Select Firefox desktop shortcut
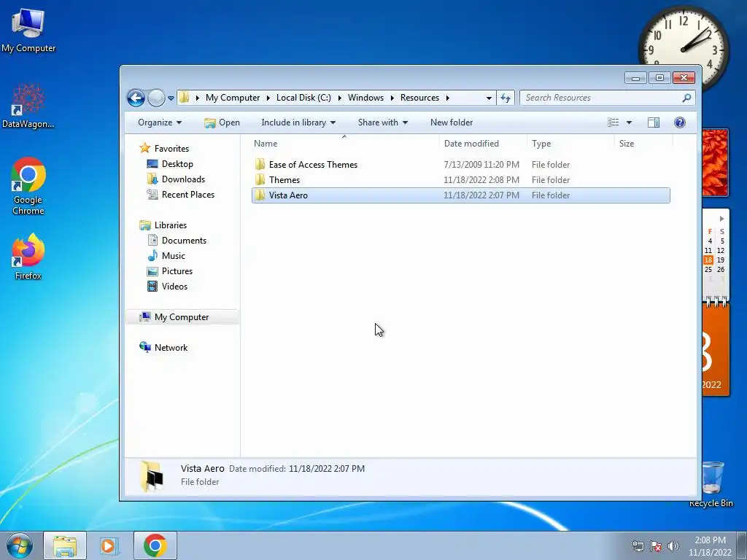747x560 pixels. [x=28, y=257]
